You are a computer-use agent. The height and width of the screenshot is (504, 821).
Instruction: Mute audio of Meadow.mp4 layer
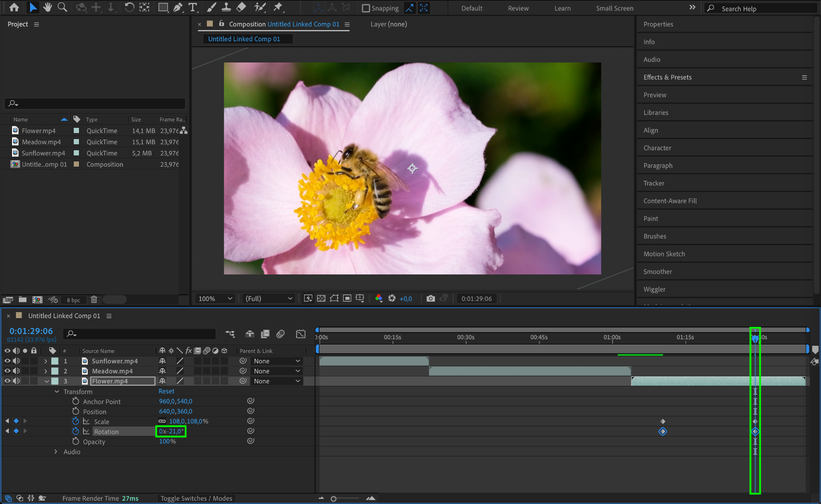(x=16, y=371)
